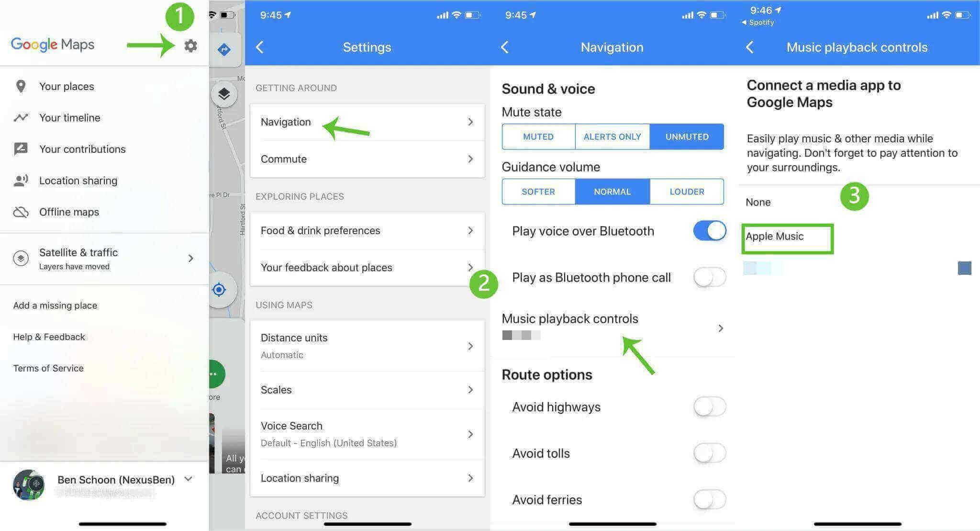Screen dimensions: 980x531
Task: Open Food & drink preferences menu
Action: (x=366, y=230)
